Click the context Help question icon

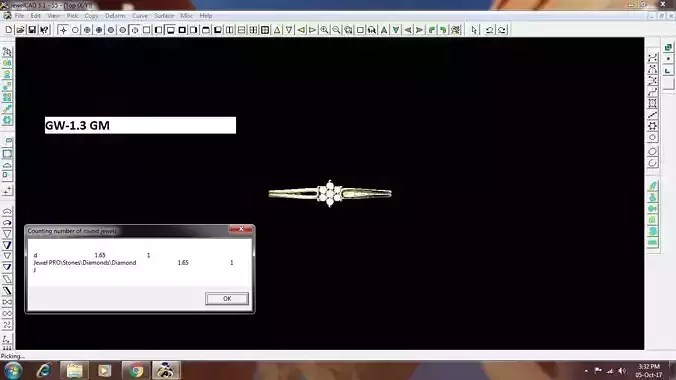coord(44,30)
